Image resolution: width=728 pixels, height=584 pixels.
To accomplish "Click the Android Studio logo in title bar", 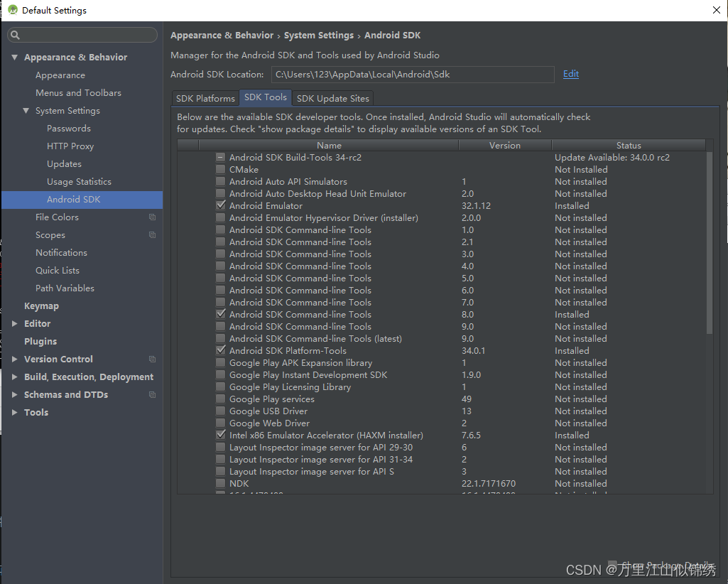I will [x=13, y=10].
